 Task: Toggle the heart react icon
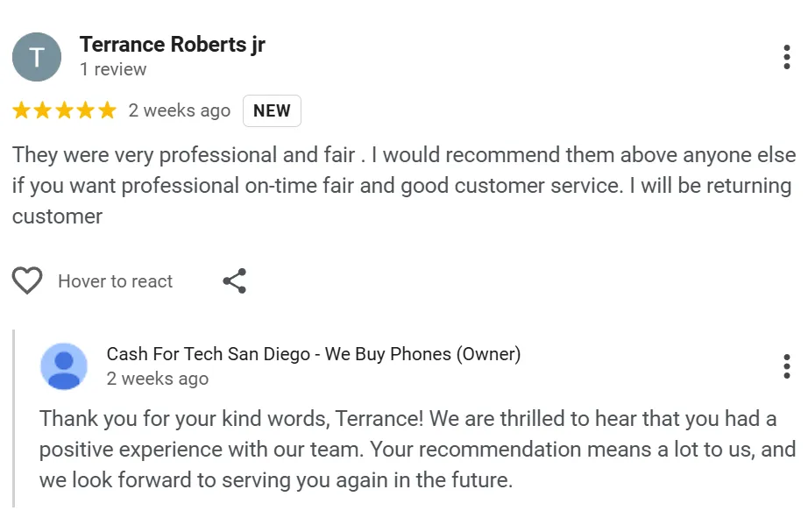click(x=27, y=281)
